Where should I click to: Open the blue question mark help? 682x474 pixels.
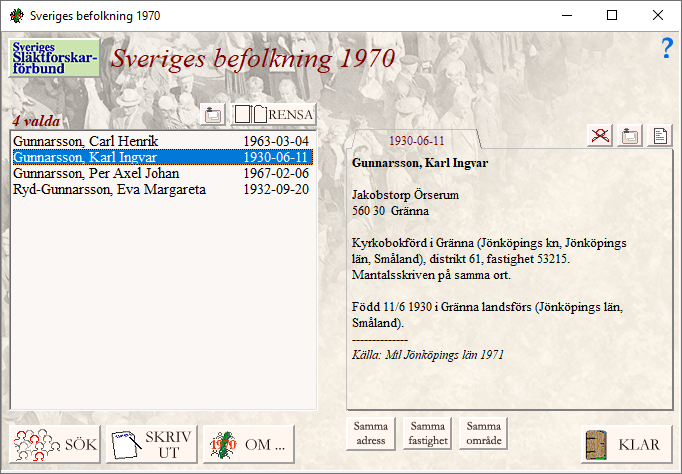pyautogui.click(x=667, y=48)
